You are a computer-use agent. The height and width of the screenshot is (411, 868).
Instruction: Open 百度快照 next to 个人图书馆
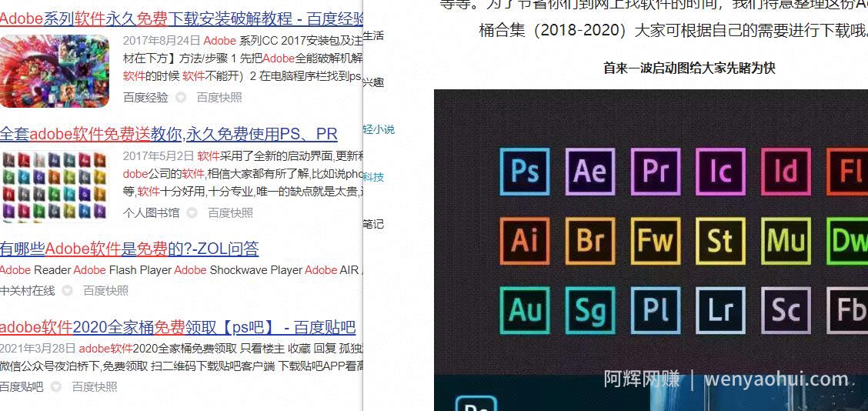click(x=230, y=212)
